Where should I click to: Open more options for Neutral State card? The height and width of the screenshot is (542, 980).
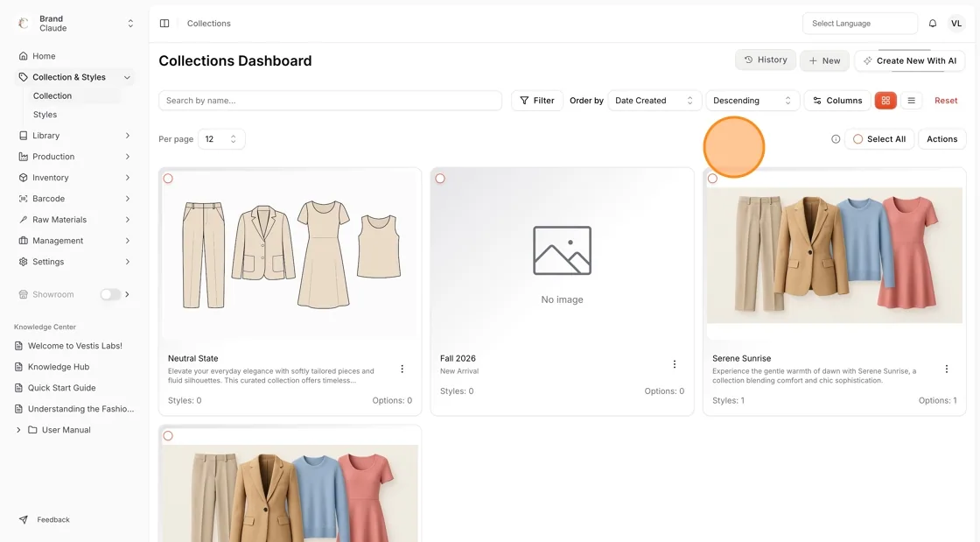[x=402, y=369]
